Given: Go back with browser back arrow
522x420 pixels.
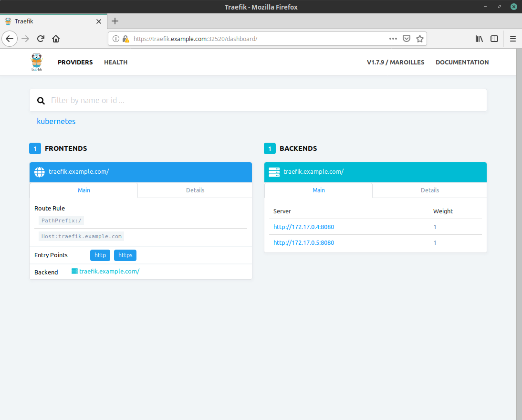Looking at the screenshot, I should pyautogui.click(x=10, y=39).
